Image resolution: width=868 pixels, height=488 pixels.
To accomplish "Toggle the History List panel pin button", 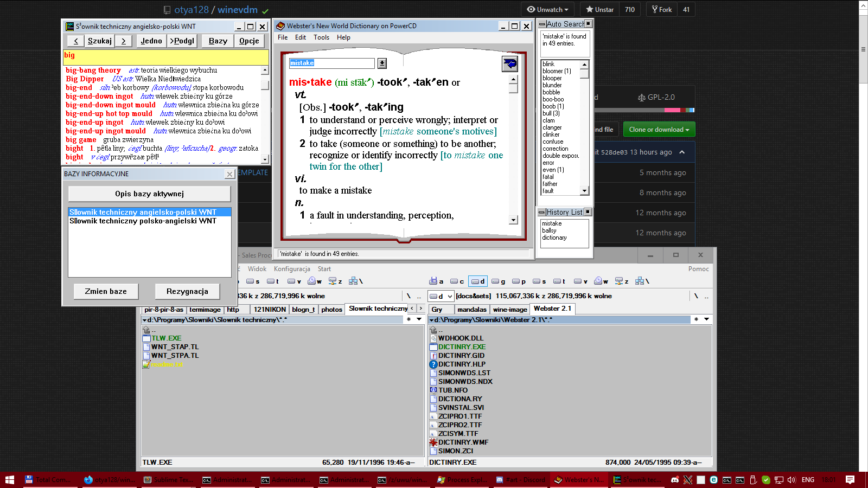I will click(588, 212).
